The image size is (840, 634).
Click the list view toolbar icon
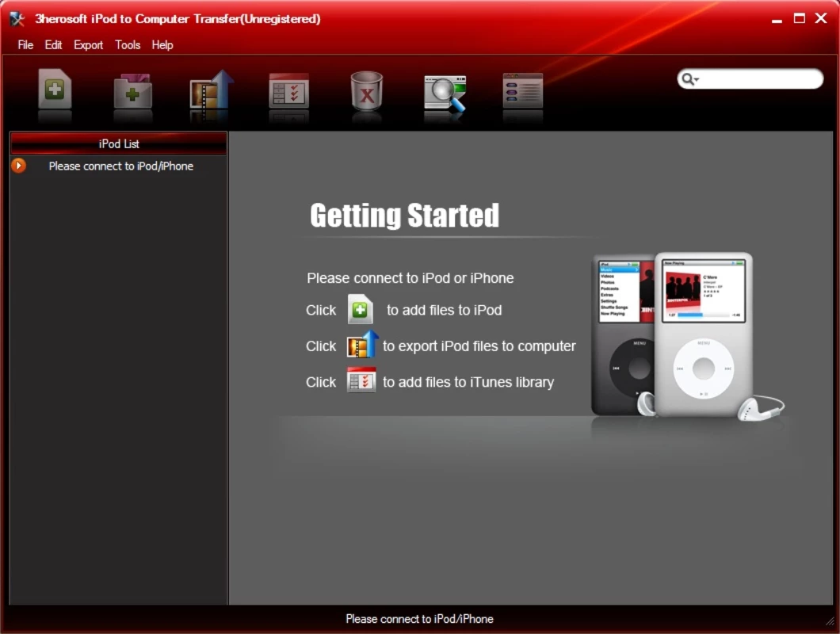tap(523, 90)
